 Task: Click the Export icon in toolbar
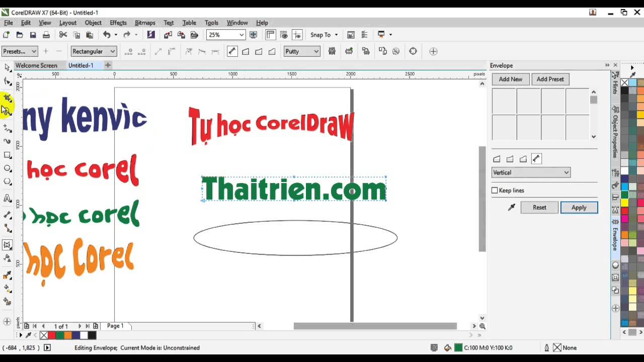coord(181,35)
